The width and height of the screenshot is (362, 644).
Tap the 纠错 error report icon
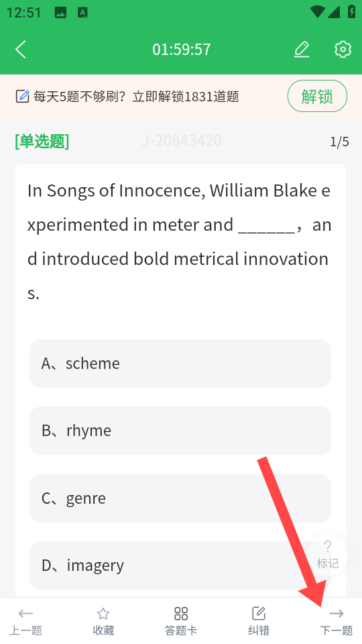click(x=259, y=621)
